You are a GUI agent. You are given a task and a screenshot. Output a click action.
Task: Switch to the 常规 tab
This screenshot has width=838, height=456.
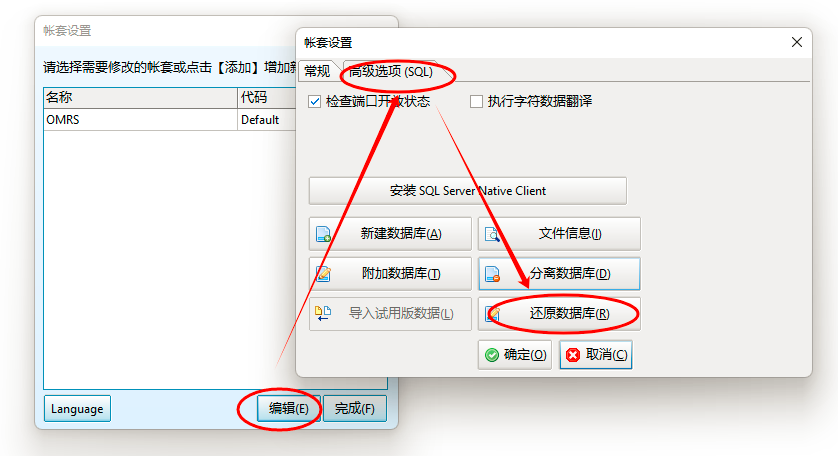[317, 71]
